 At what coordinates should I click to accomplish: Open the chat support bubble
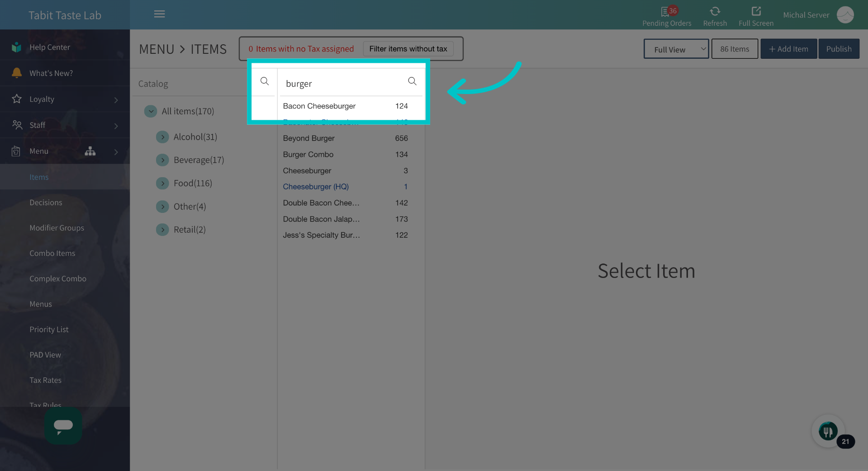(x=63, y=425)
